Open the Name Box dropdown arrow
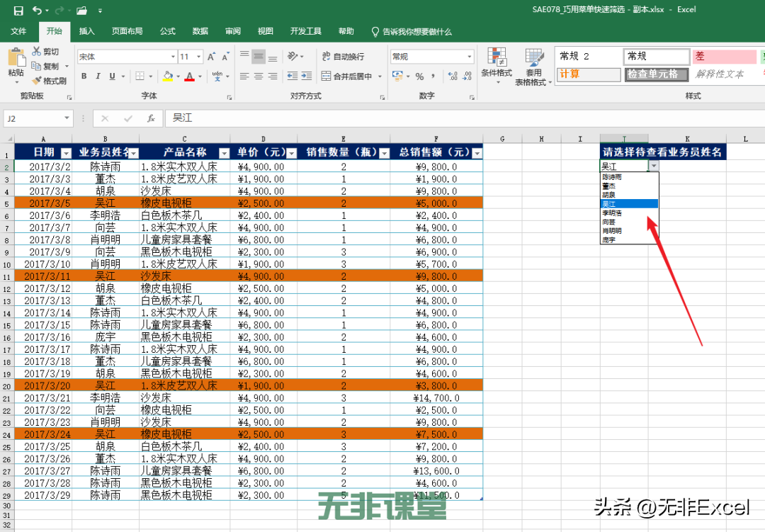 pyautogui.click(x=67, y=118)
